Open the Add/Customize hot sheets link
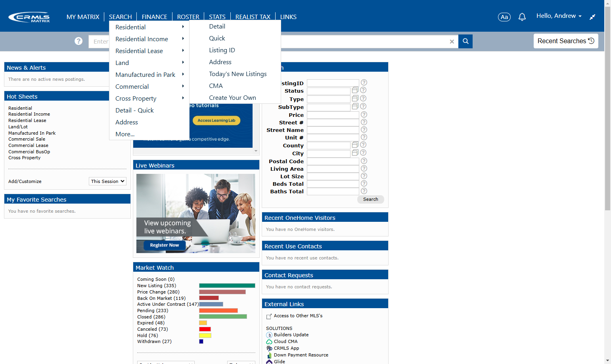 tap(25, 181)
